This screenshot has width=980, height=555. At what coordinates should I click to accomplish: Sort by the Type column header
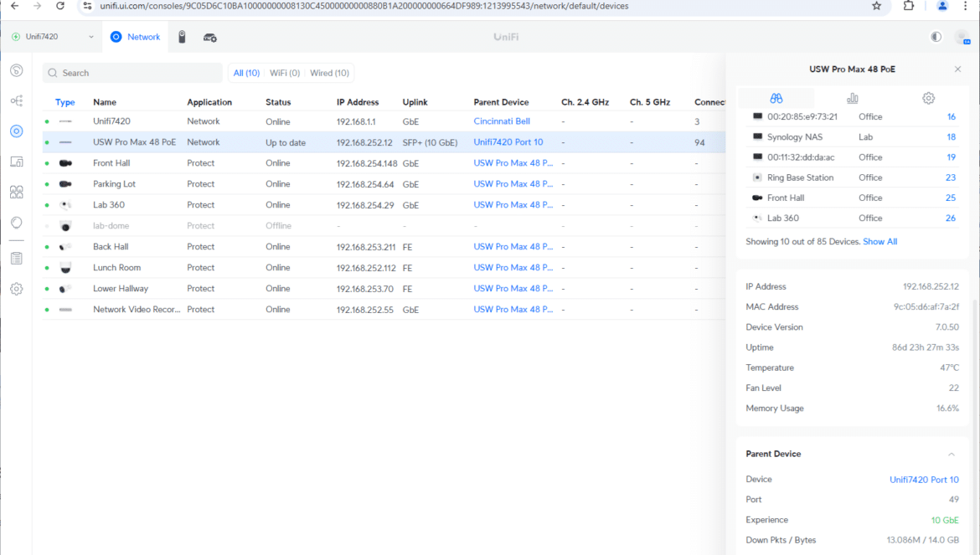tap(65, 102)
